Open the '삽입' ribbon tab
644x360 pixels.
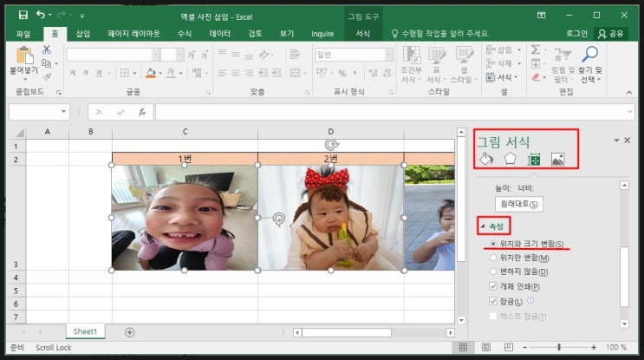coord(82,34)
